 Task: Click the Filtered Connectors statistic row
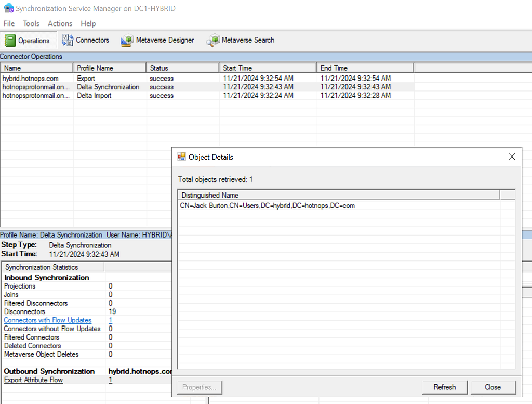[87, 337]
